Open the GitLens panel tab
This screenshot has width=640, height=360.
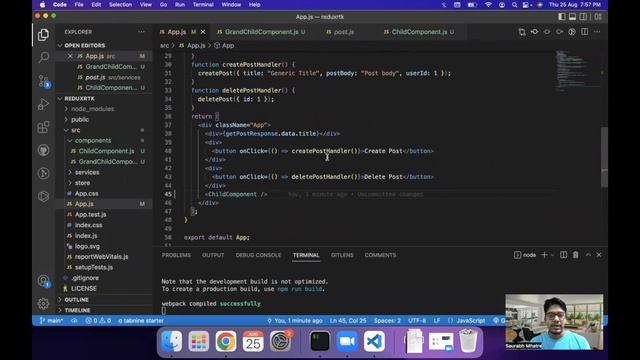pyautogui.click(x=342, y=255)
